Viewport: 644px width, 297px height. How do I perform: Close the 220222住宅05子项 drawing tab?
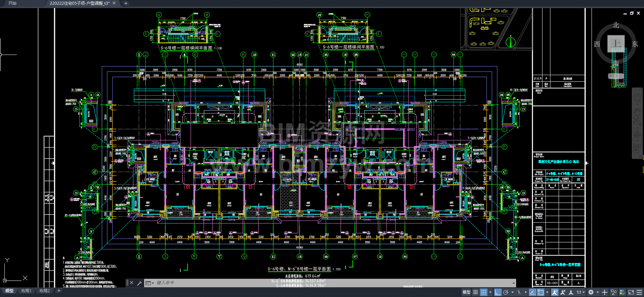click(114, 3)
